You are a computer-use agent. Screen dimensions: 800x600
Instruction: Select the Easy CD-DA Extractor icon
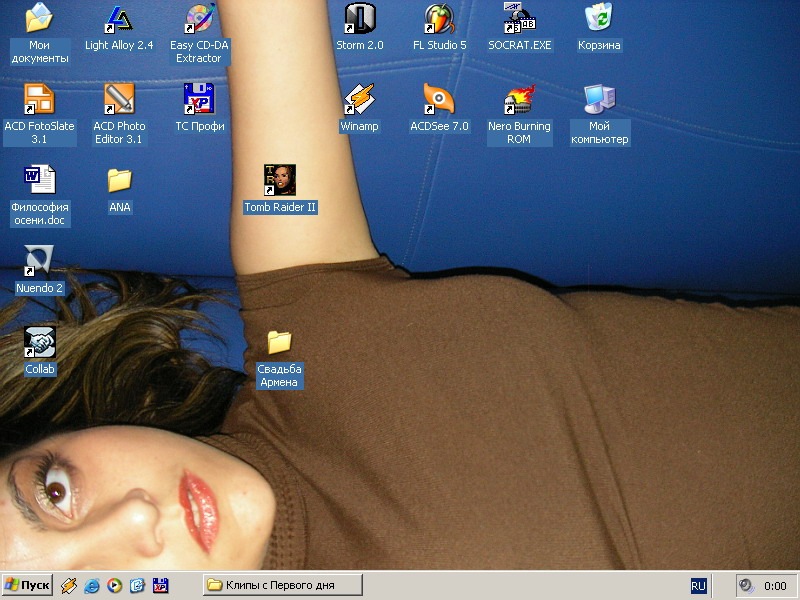tap(199, 19)
